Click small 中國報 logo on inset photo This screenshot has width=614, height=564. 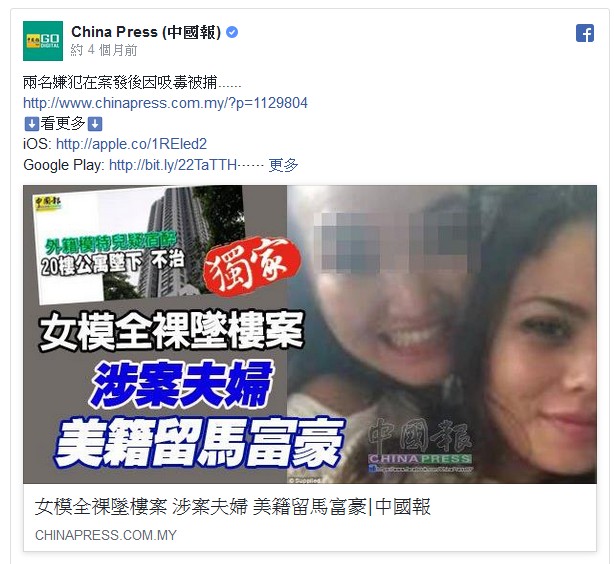click(x=48, y=203)
